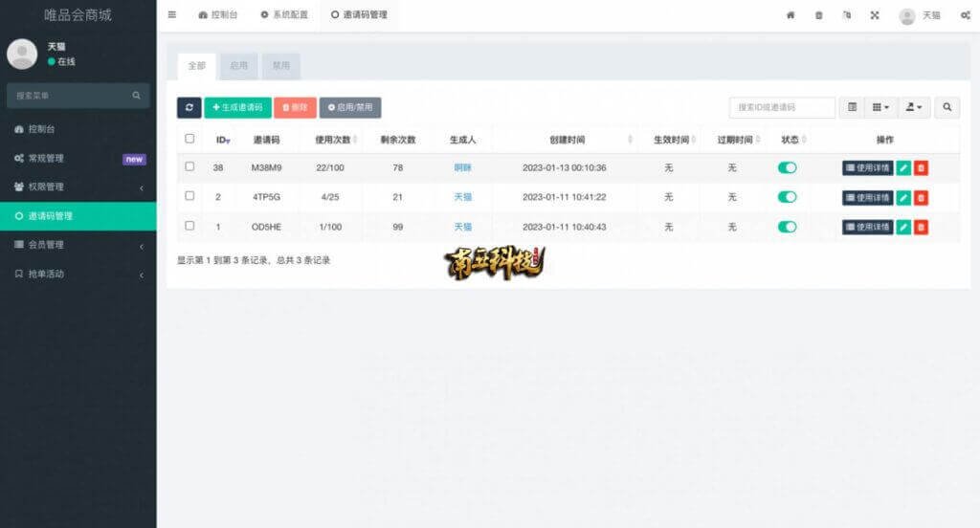The height and width of the screenshot is (528, 980).
Task: Open settings via top-right gears icon
Action: click(x=965, y=15)
